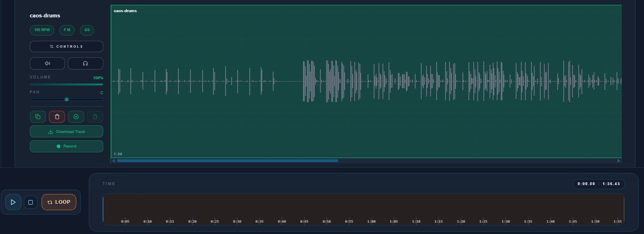Click the volume slider bar
The image size is (644, 234).
click(67, 84)
